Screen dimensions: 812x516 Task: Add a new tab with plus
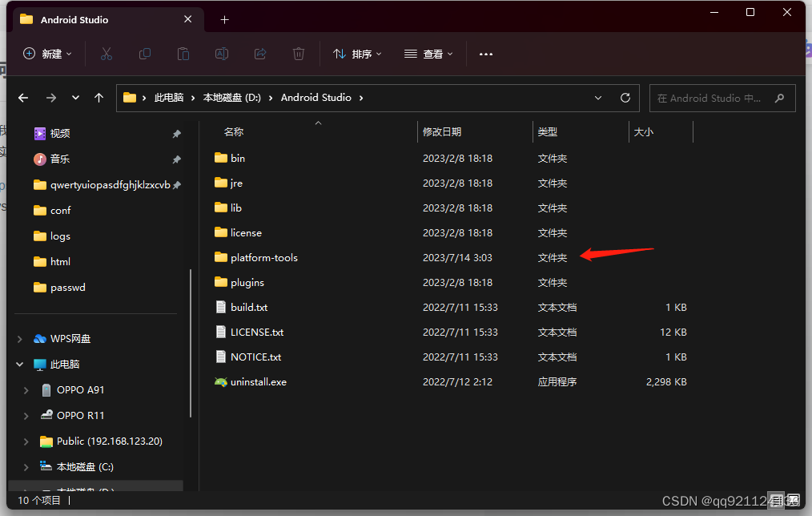[x=224, y=20]
